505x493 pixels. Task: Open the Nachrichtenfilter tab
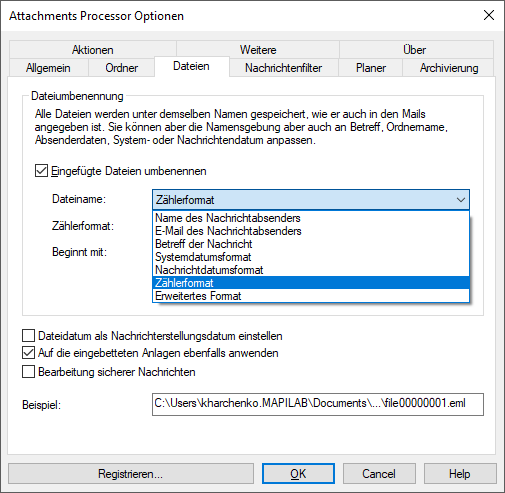tap(284, 68)
